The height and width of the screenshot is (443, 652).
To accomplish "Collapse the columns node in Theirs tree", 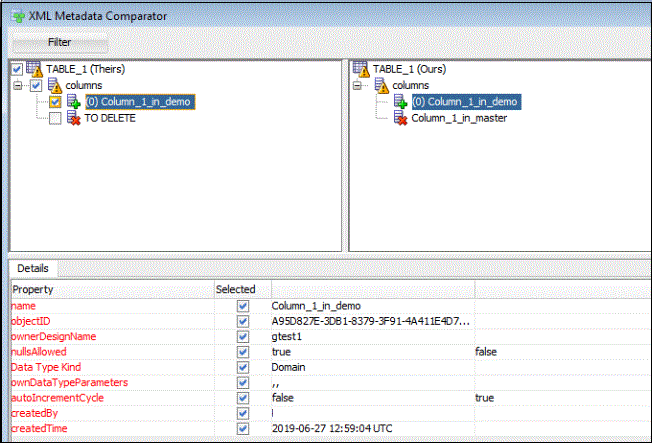I will coord(17,86).
